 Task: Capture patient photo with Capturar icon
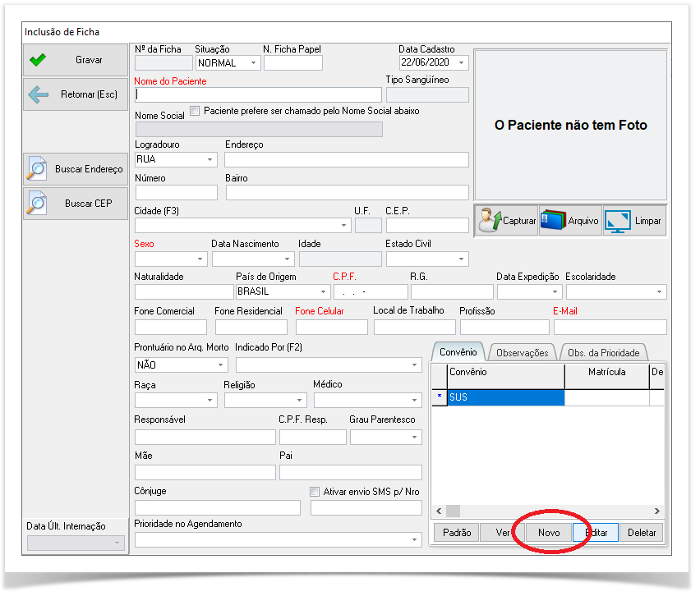click(490, 221)
